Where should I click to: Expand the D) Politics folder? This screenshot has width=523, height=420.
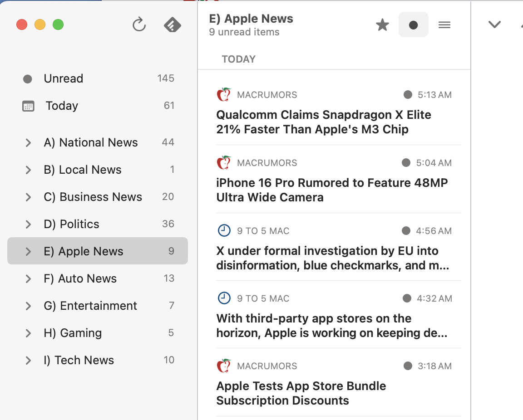[x=28, y=225]
